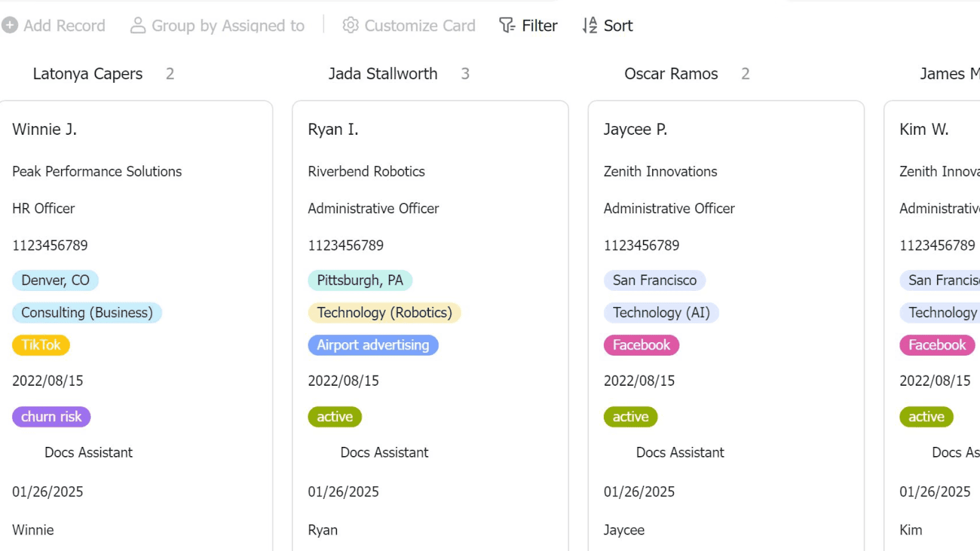Image resolution: width=980 pixels, height=551 pixels.
Task: Open the Add Record button label
Action: 64,26
